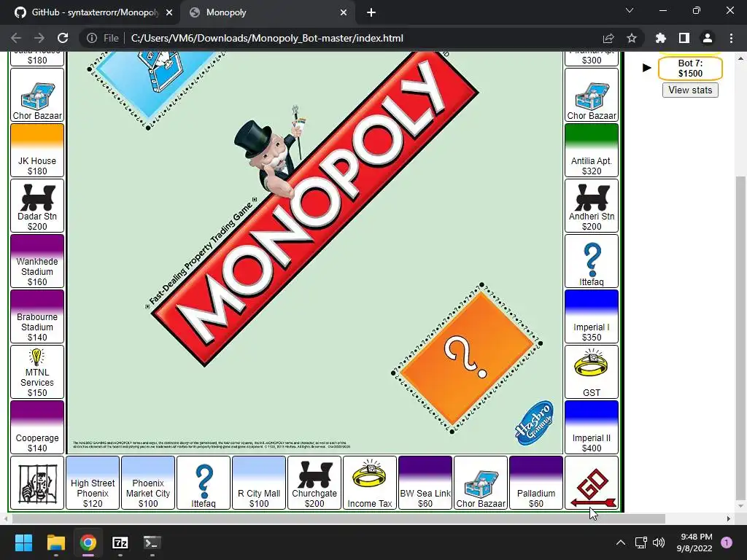Screen dimensions: 747x560
Task: Open the Windows Start menu
Action: point(23,542)
